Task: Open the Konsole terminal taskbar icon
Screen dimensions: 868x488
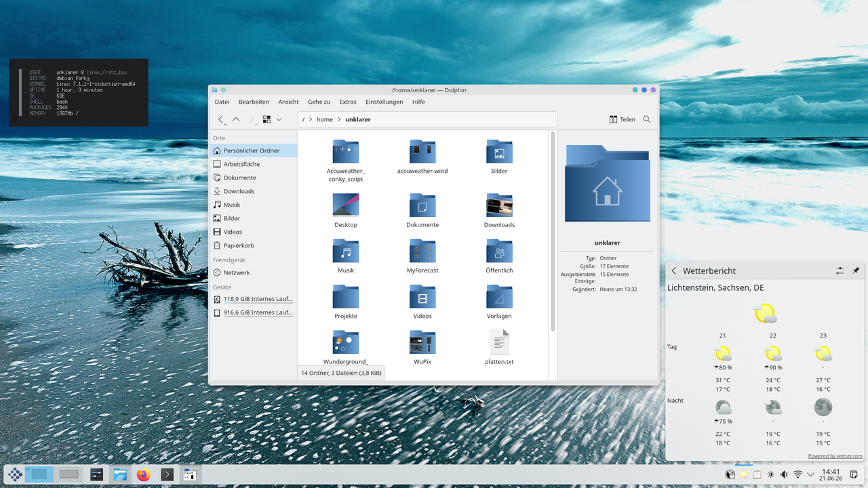Action: pyautogui.click(x=167, y=474)
